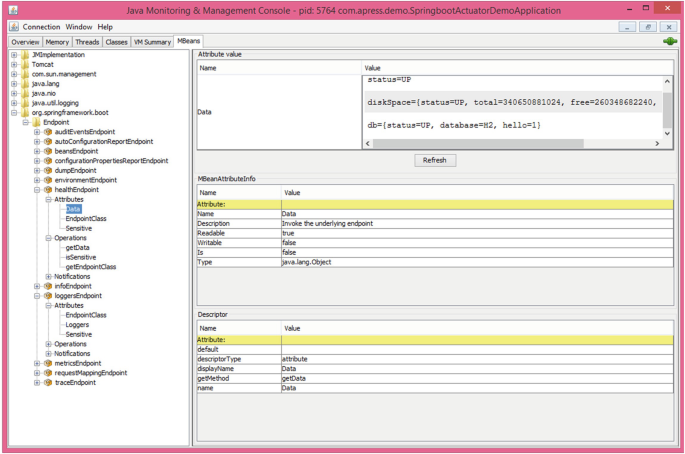Switch to the Threads tab

[87, 42]
